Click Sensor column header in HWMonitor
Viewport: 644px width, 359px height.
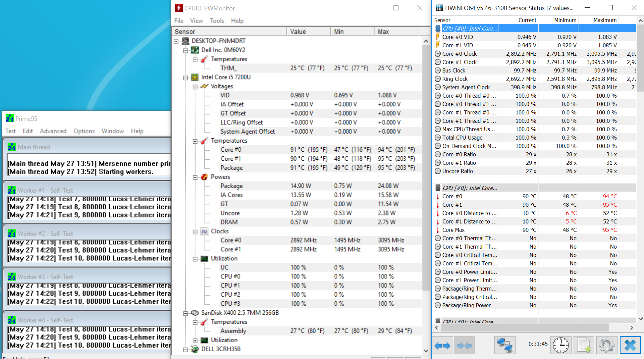[229, 32]
